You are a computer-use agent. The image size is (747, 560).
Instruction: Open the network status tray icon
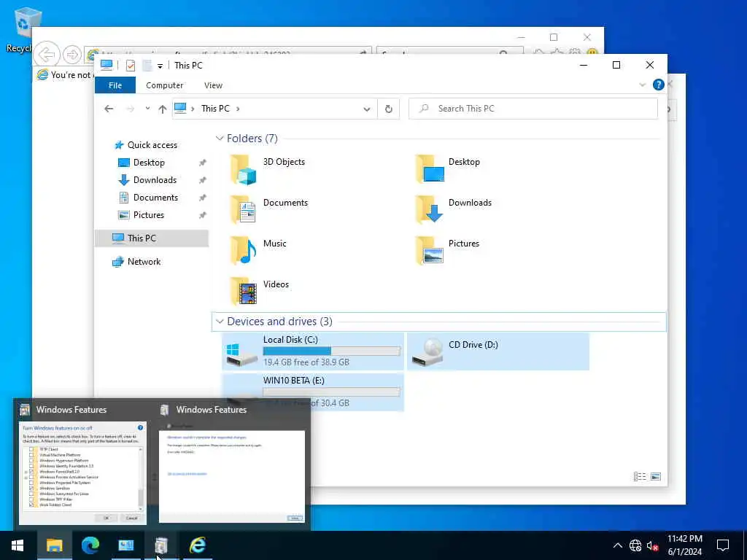(635, 545)
